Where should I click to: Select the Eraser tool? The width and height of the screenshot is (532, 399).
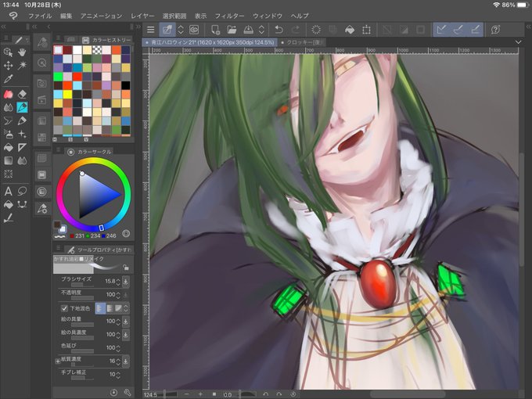click(22, 94)
